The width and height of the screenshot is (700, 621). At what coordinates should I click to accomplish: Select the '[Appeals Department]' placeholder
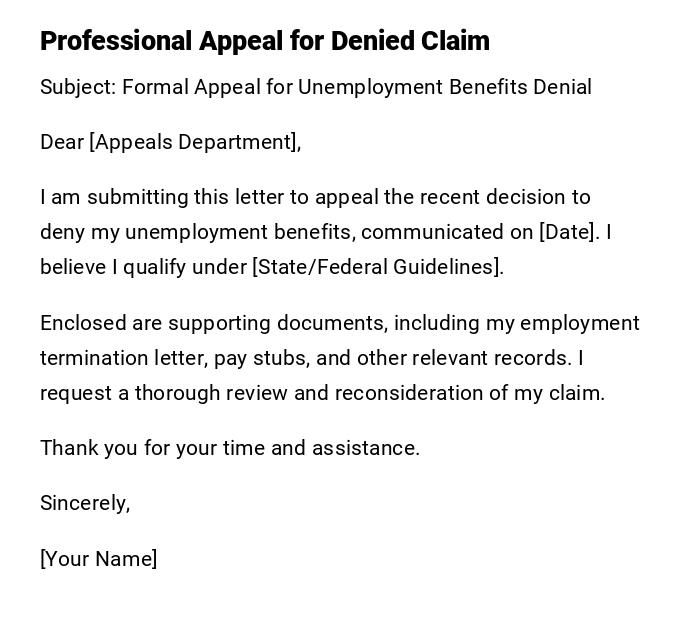[x=195, y=142]
